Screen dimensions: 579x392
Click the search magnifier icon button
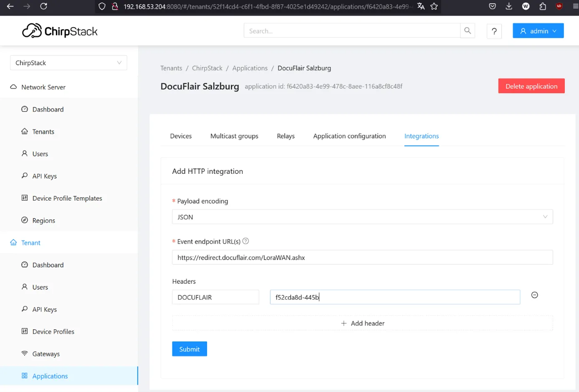click(467, 31)
